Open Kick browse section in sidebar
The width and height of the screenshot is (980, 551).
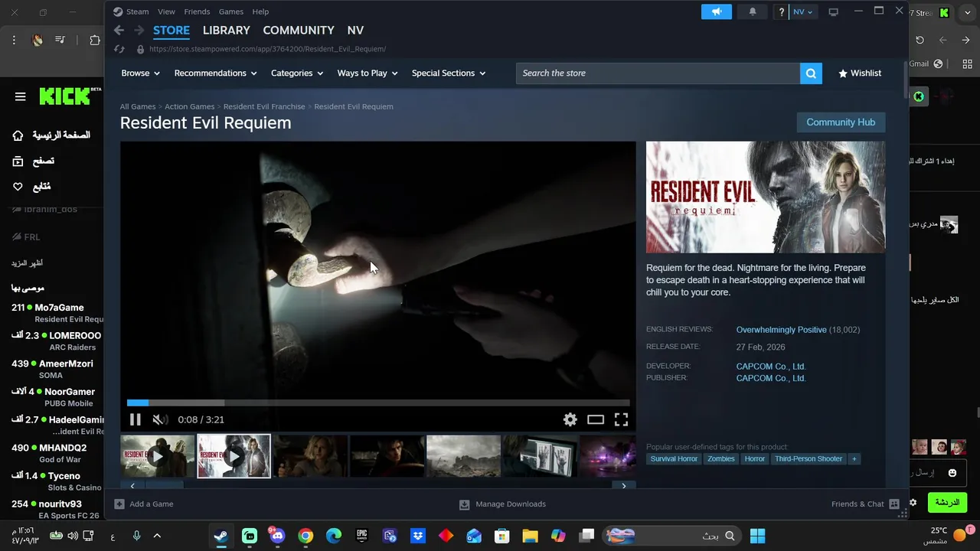point(33,161)
